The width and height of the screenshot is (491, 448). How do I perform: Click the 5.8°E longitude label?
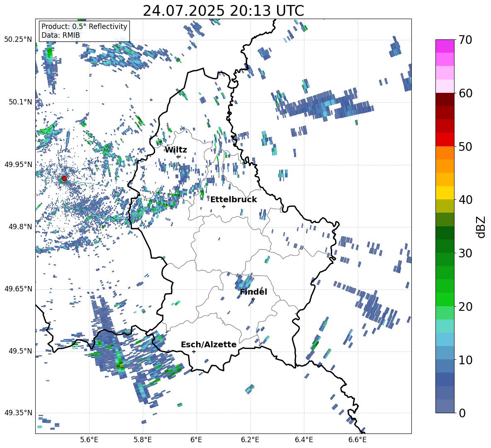pyautogui.click(x=143, y=440)
